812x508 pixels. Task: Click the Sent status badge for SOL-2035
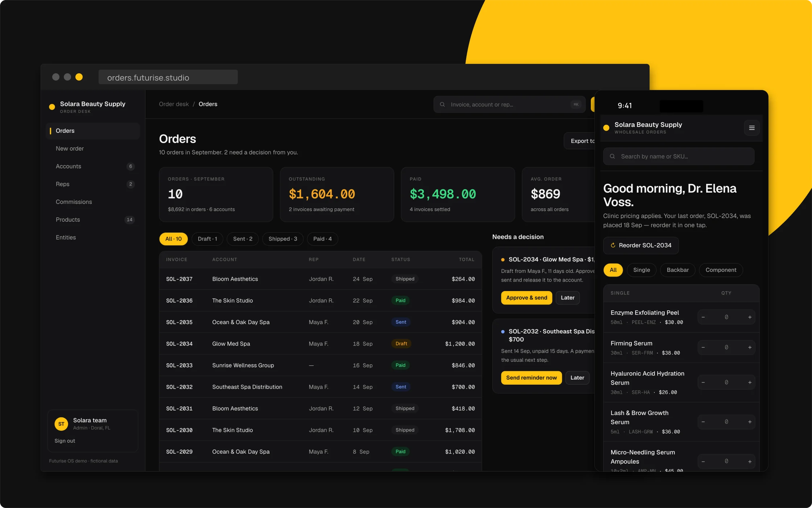(401, 322)
